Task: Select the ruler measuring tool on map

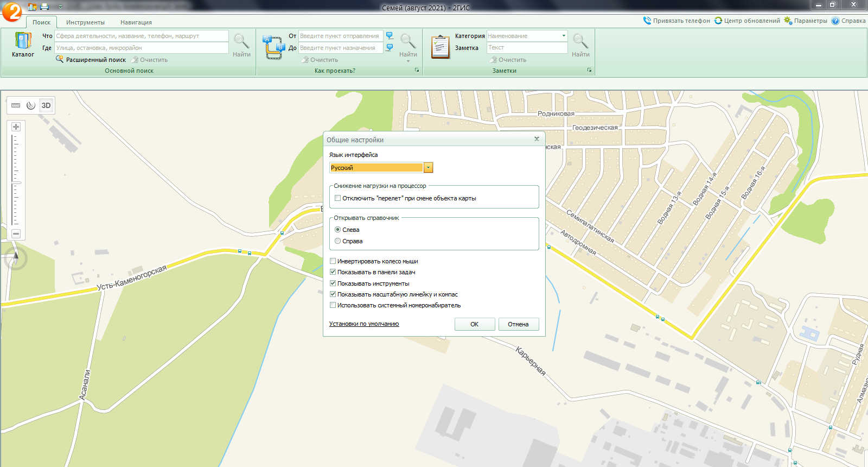Action: click(16, 105)
